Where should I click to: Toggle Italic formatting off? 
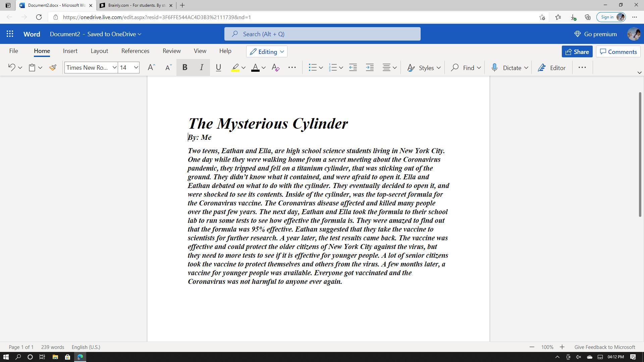[x=202, y=68]
